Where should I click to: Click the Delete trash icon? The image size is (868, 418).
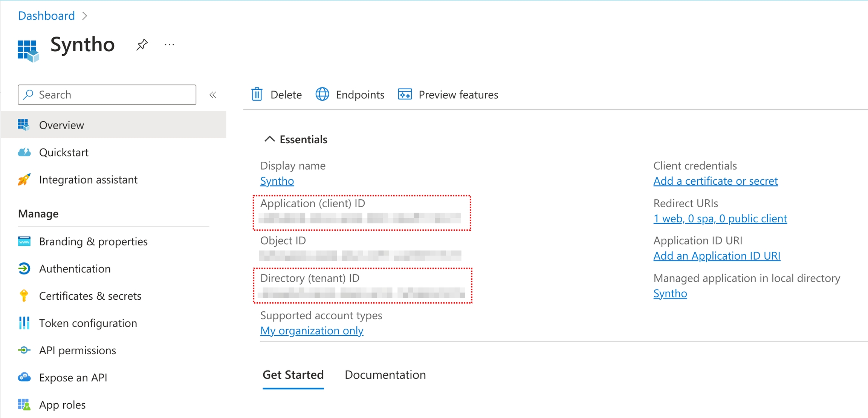(x=257, y=95)
